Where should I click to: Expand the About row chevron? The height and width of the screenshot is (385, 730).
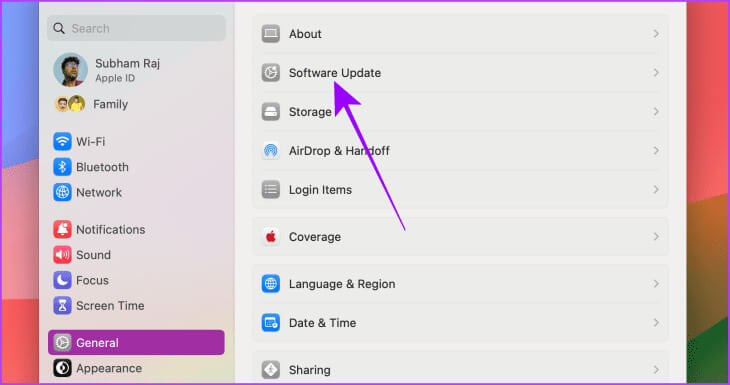coord(656,34)
